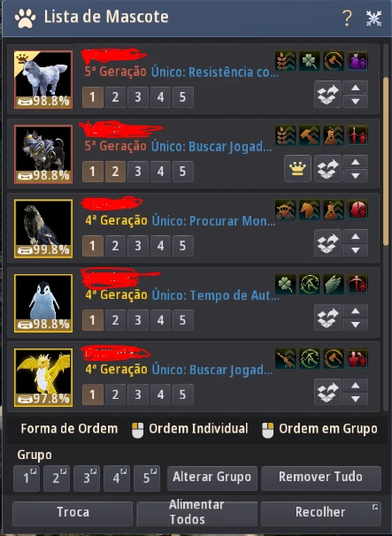The width and height of the screenshot is (392, 536).
Task: Move the hawk pet up with the arrow
Action: [356, 236]
